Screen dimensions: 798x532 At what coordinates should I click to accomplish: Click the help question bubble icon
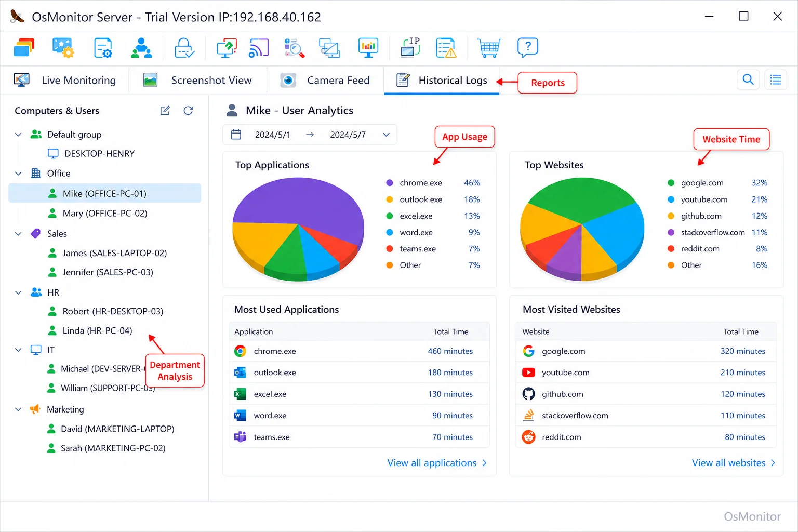coord(528,48)
